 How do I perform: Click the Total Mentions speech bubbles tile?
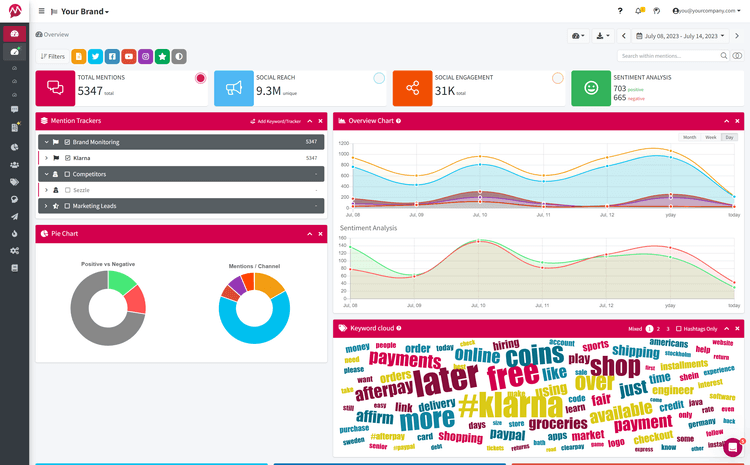coord(55,88)
